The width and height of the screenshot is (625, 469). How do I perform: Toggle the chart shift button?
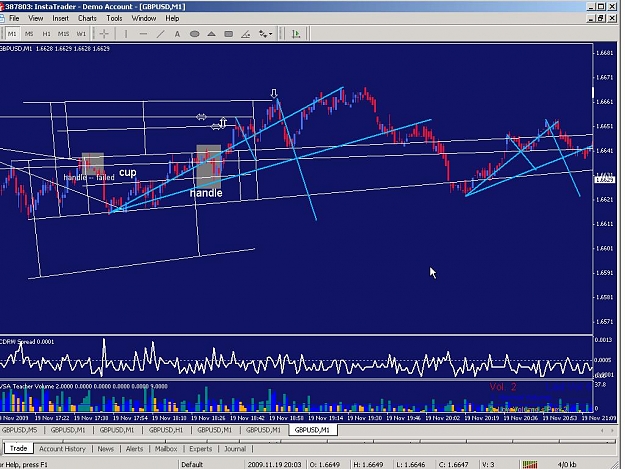[296, 34]
